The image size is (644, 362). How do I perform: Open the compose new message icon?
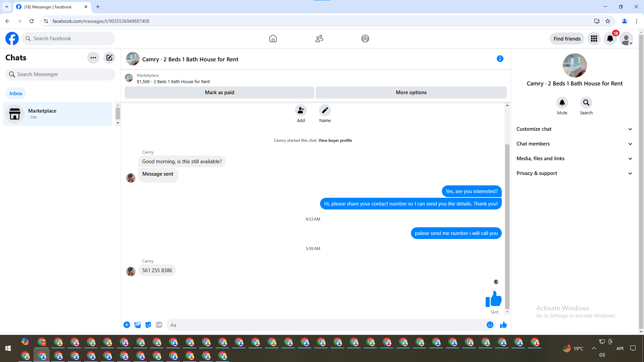click(x=109, y=58)
